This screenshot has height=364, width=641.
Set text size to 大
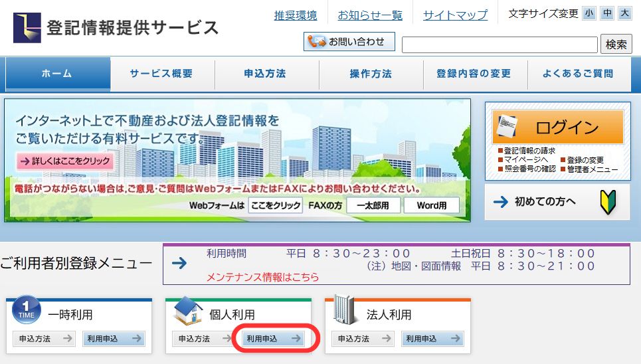(x=624, y=13)
